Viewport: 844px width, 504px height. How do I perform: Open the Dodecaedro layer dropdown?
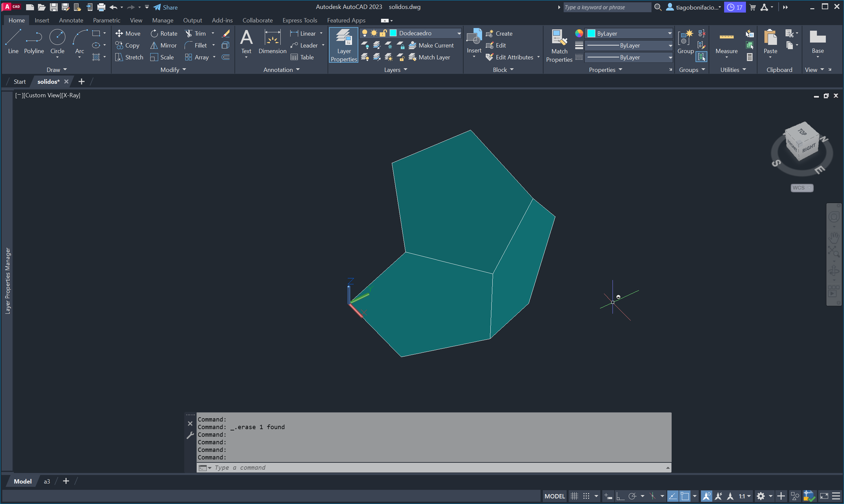459,33
